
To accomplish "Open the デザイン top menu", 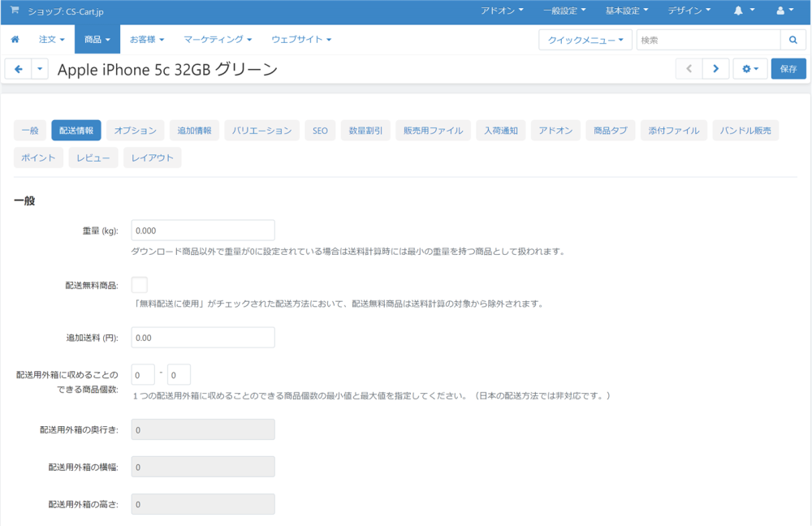I will click(689, 11).
